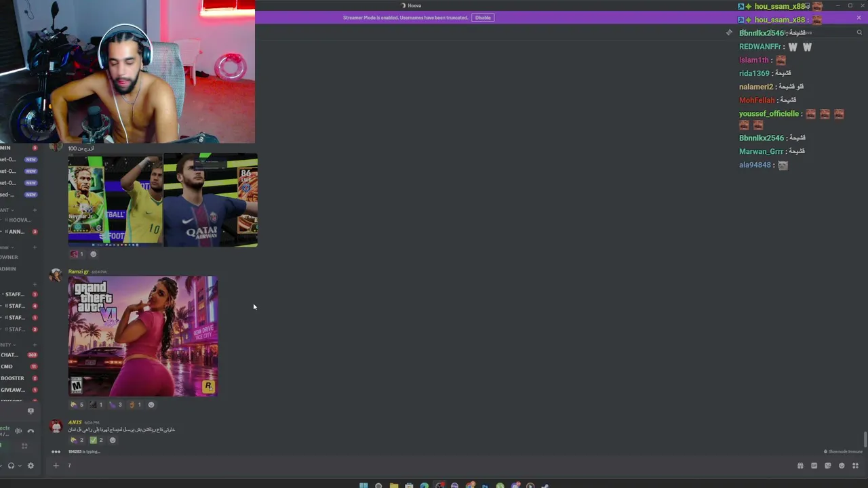Toggle the reaction with 5 on GTA image

click(x=77, y=405)
